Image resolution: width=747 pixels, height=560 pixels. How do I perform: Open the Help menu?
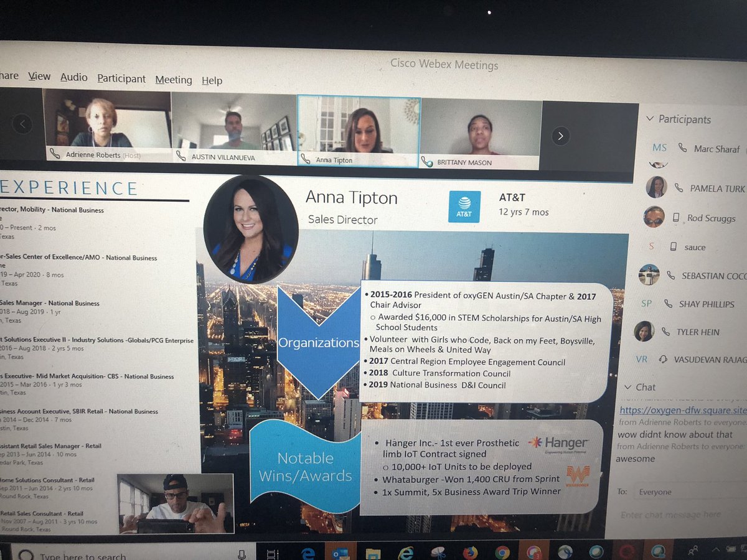pos(212,81)
